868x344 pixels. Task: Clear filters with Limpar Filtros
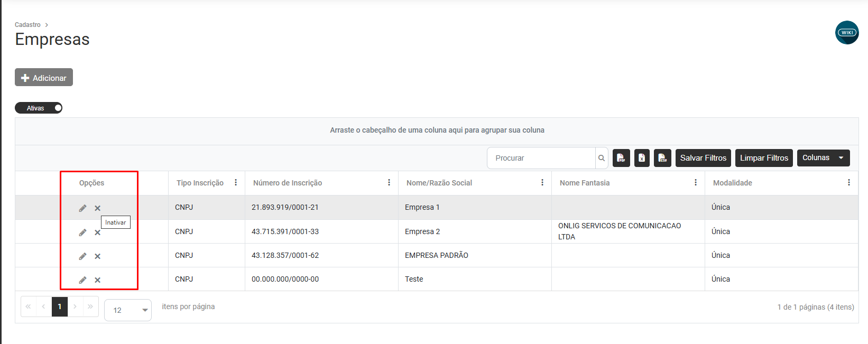pyautogui.click(x=764, y=158)
